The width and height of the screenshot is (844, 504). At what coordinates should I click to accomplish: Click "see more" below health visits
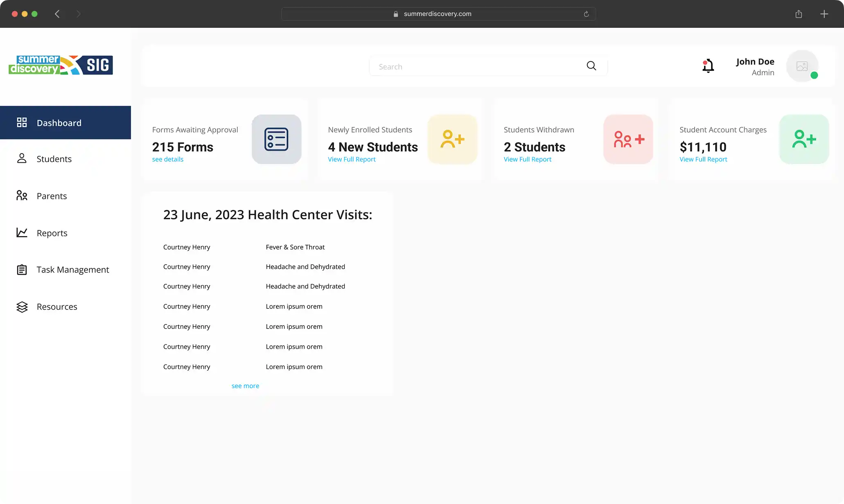pyautogui.click(x=245, y=386)
